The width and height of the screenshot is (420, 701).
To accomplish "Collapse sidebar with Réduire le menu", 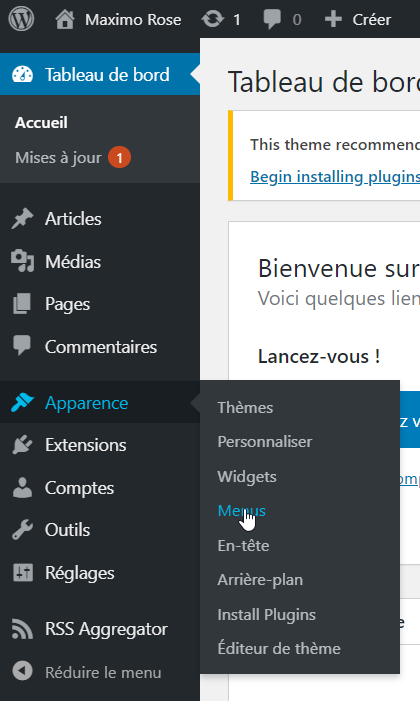I will click(x=87, y=672).
